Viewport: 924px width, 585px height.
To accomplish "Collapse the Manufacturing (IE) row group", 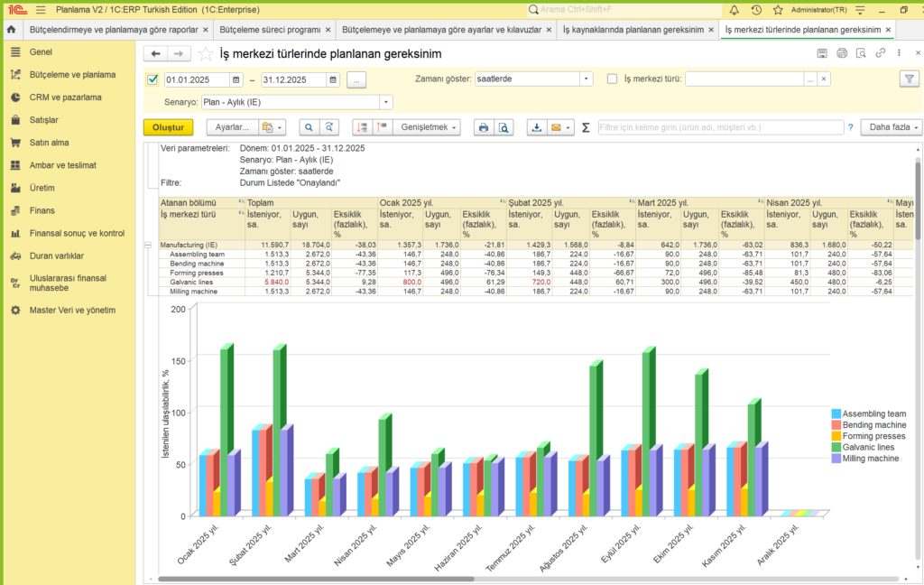I will (x=149, y=245).
